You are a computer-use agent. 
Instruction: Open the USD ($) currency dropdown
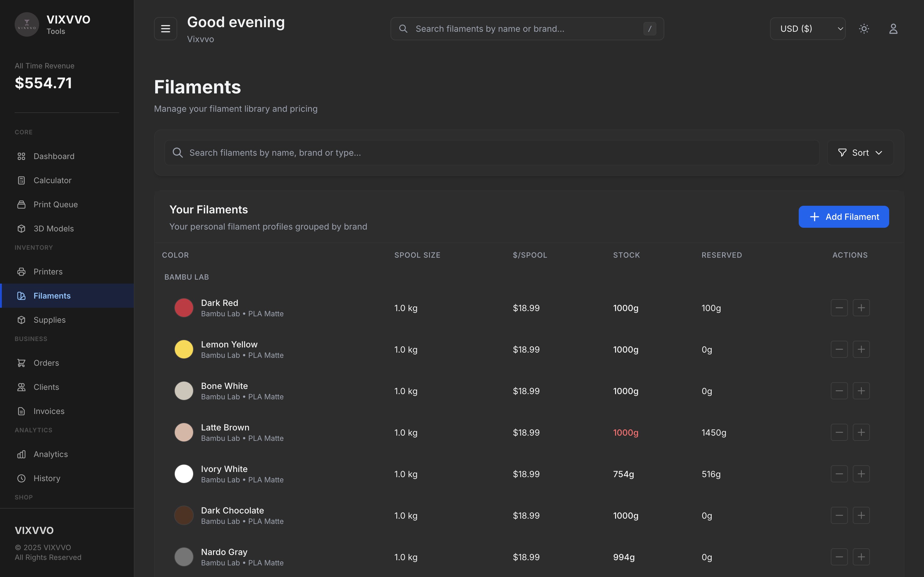[x=808, y=29]
